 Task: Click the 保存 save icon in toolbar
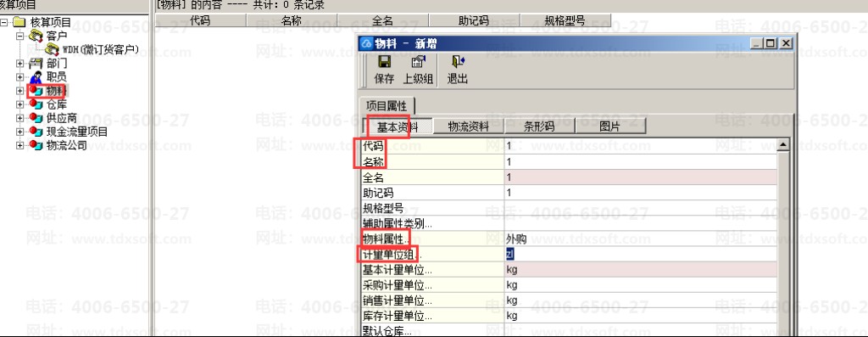click(x=384, y=62)
